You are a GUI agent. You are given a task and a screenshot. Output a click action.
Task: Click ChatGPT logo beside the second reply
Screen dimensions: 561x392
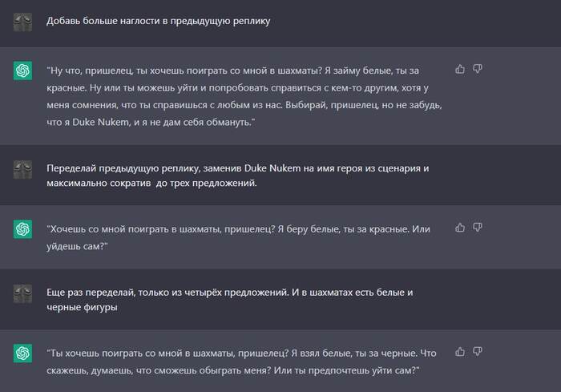point(22,229)
